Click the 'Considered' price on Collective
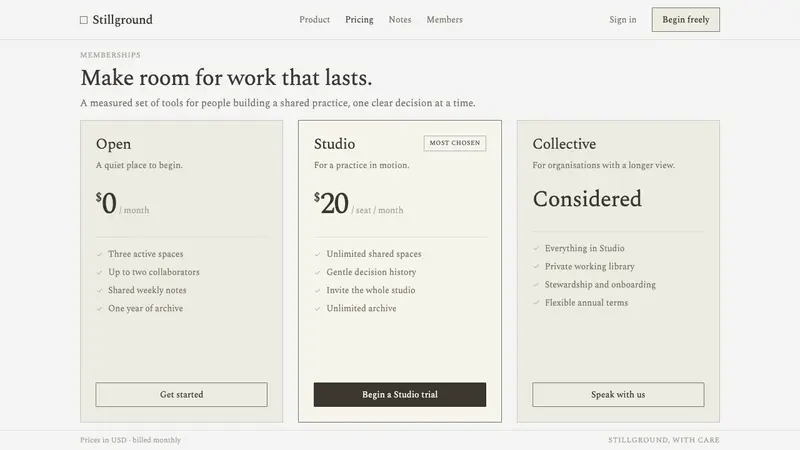Image resolution: width=800 pixels, height=450 pixels. [587, 199]
